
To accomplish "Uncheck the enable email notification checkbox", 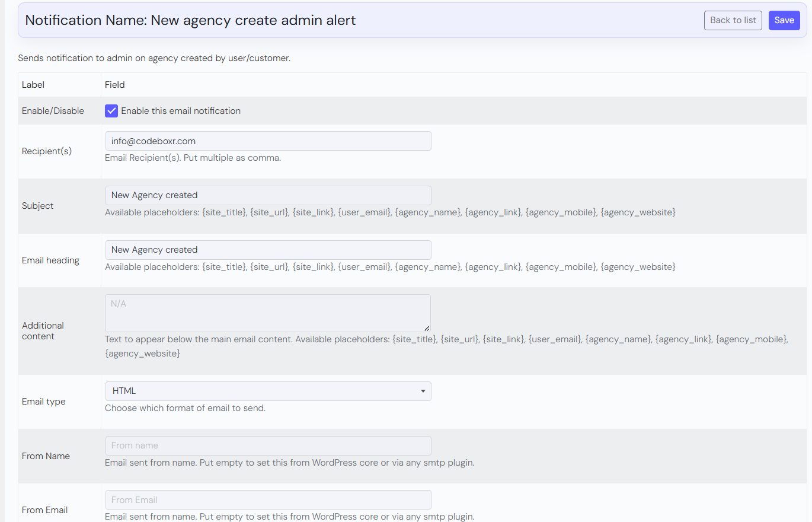I will tap(111, 111).
